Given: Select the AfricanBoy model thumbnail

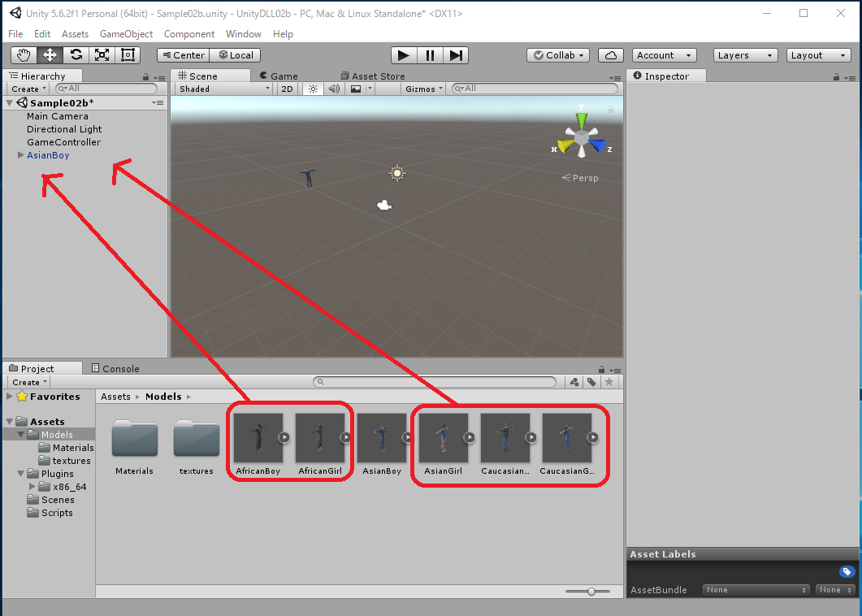Looking at the screenshot, I should pyautogui.click(x=258, y=438).
